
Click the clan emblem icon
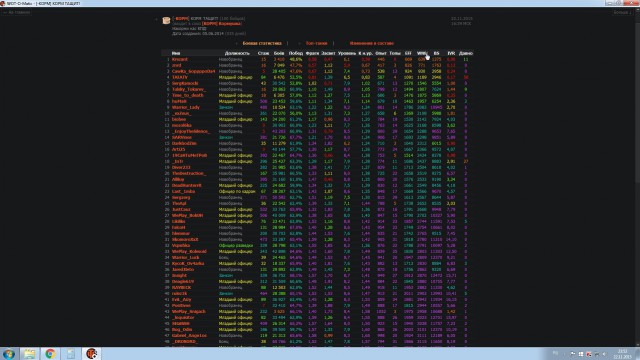pos(166,20)
